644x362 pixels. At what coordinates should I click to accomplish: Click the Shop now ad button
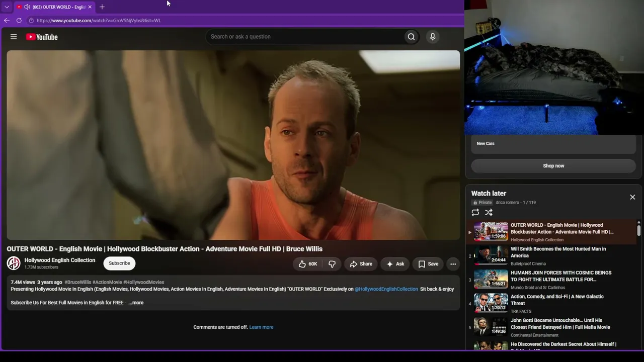553,166
